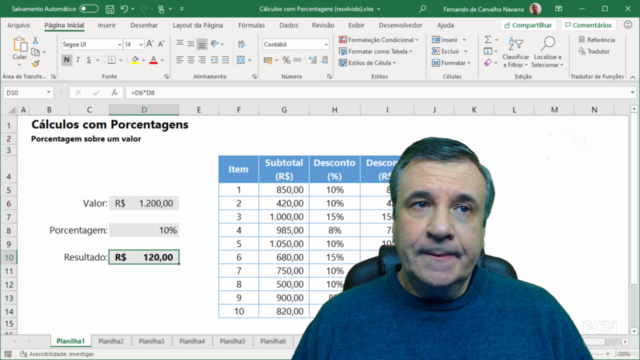The width and height of the screenshot is (640, 360).
Task: Click the Formatar cells button
Action: coord(451,62)
